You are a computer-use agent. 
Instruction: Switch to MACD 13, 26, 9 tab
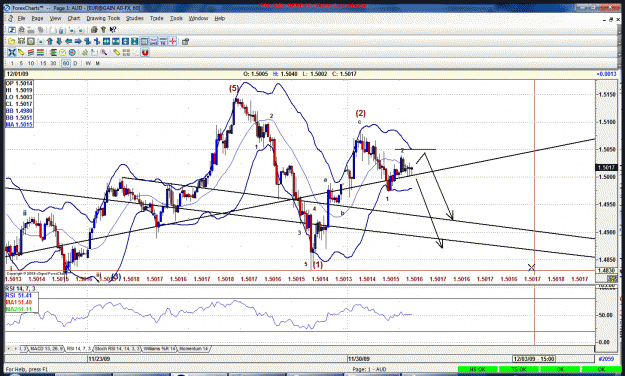47,348
